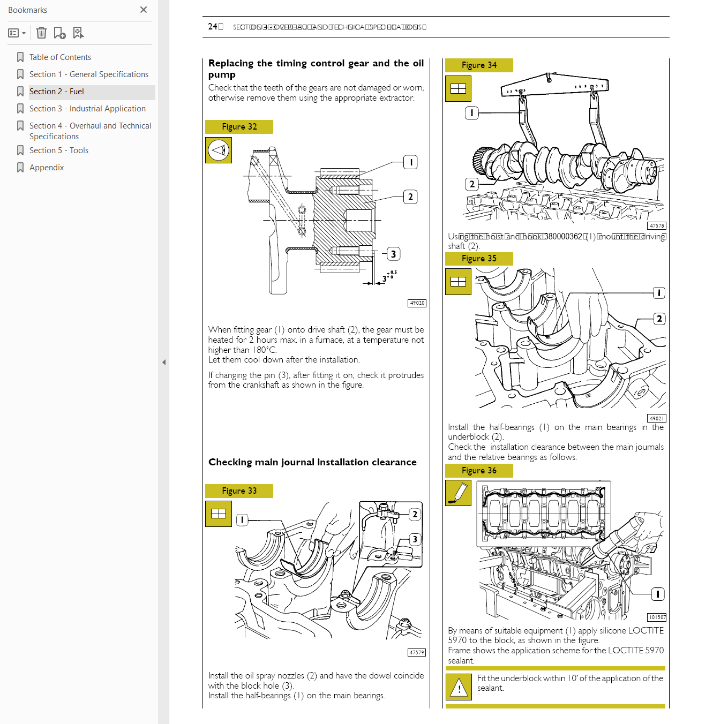Click the bookmark icon beside Section 4

click(20, 126)
